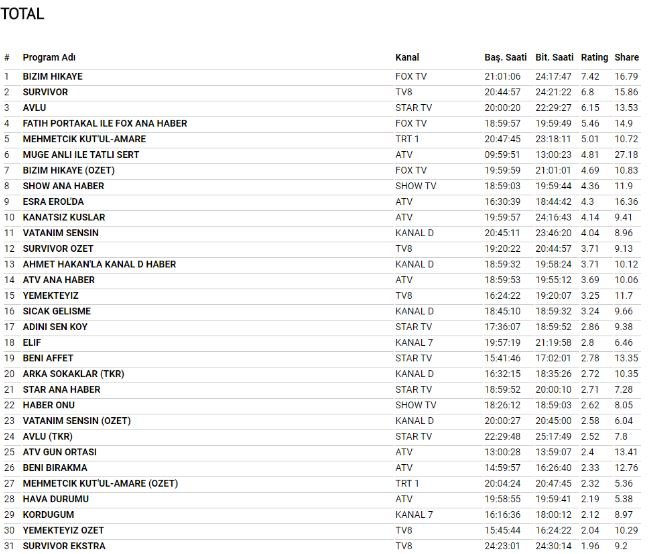The height and width of the screenshot is (554, 652).
Task: Click start time 15:41:46
Action: [502, 358]
